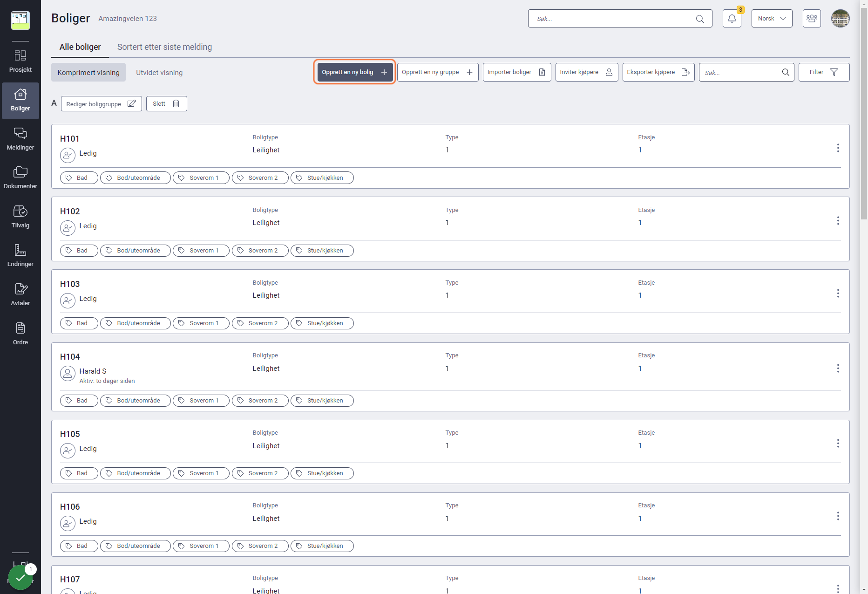Open the three-dot menu for H102

coord(838,220)
